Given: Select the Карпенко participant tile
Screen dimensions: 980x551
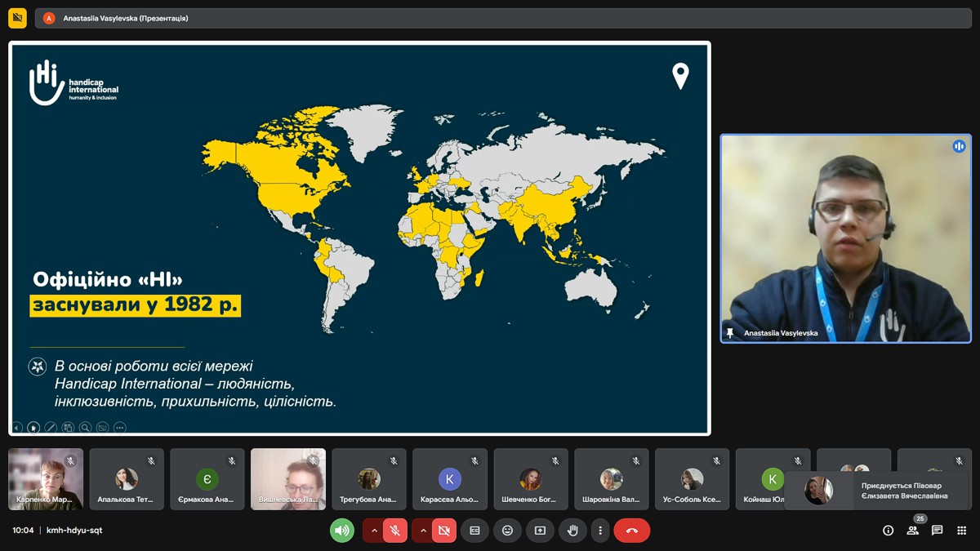Looking at the screenshot, I should pyautogui.click(x=46, y=479).
